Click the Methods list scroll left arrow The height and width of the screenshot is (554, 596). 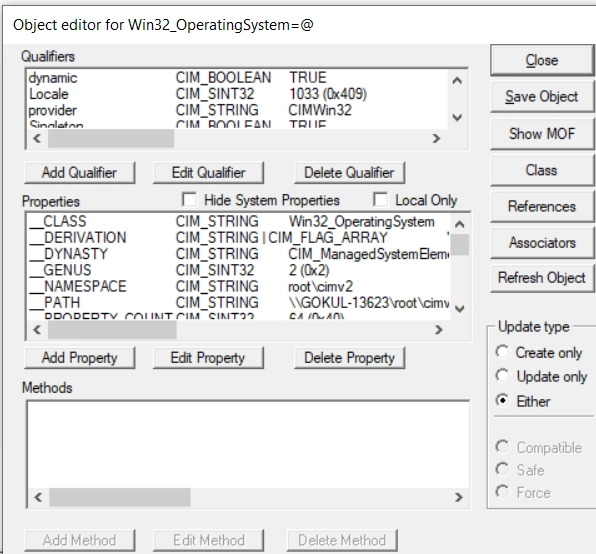[38, 497]
